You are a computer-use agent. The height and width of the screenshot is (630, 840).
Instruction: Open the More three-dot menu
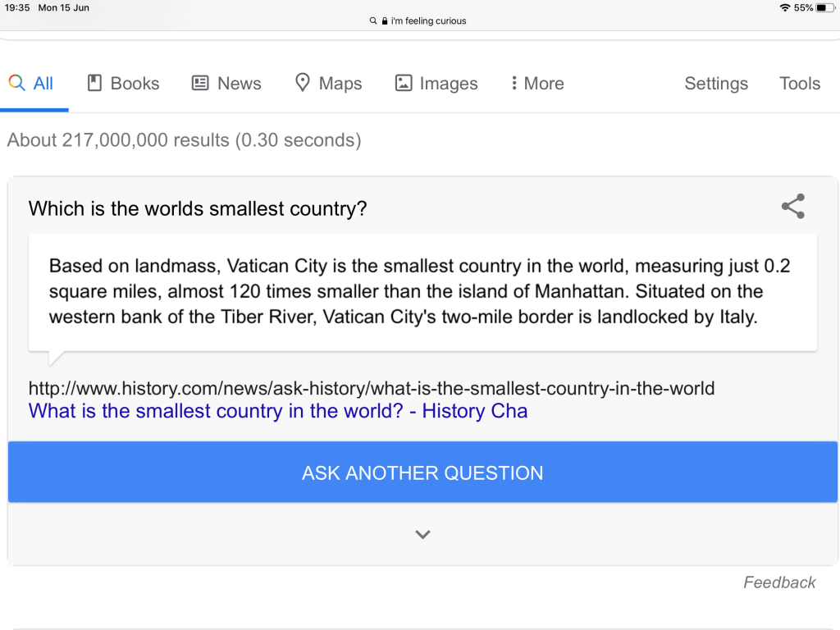click(536, 83)
